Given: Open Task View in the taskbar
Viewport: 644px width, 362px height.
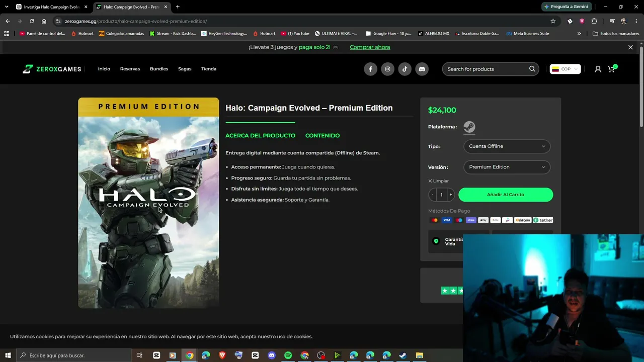Looking at the screenshot, I should point(139,355).
